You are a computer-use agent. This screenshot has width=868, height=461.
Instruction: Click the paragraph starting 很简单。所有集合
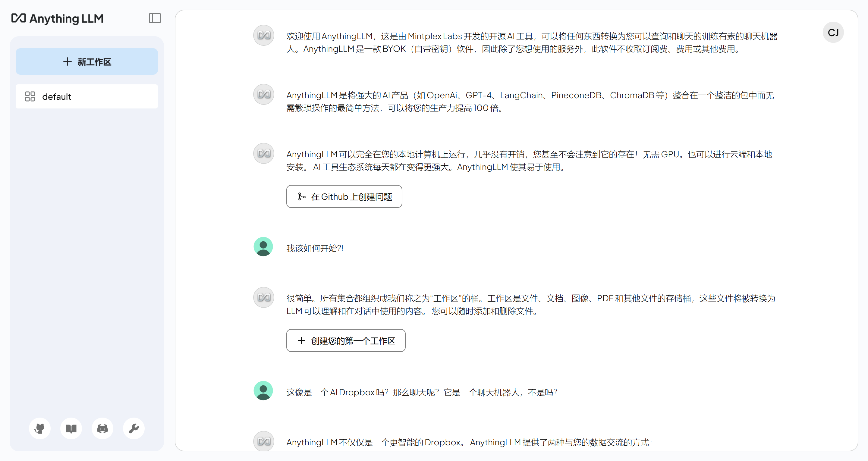click(x=531, y=305)
